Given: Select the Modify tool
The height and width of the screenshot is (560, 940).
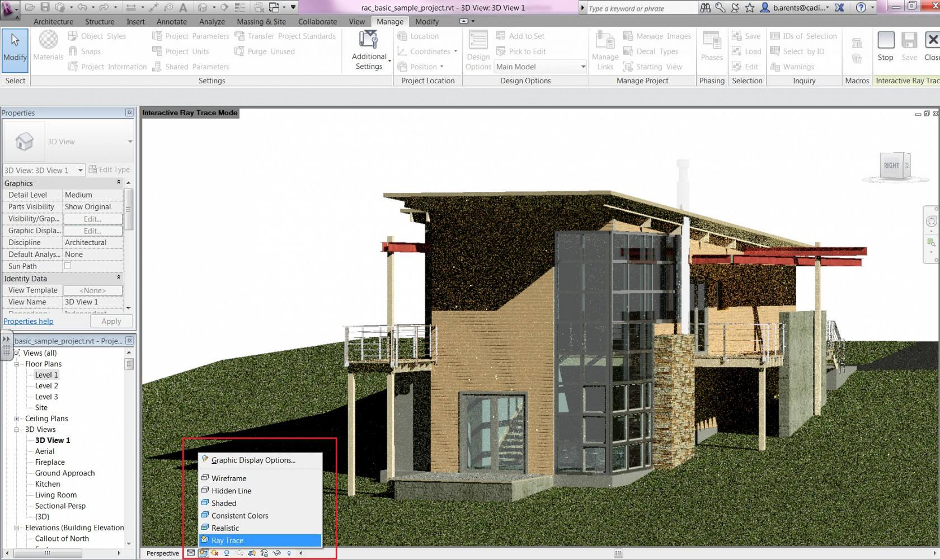Looking at the screenshot, I should [15, 50].
